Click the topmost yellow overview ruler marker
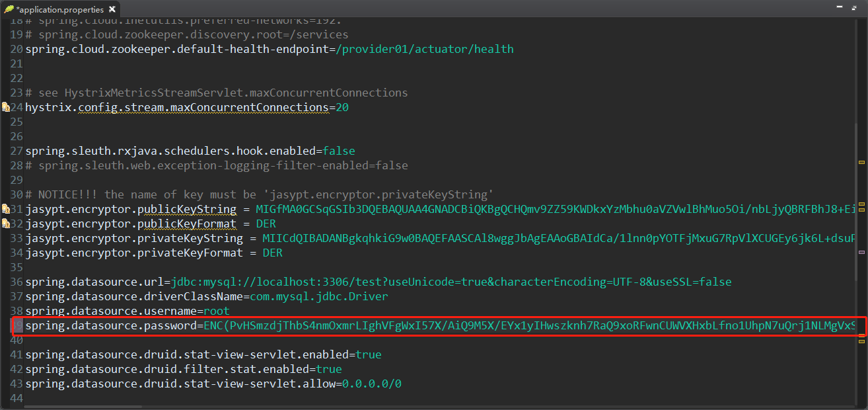This screenshot has width=868, height=410. point(861,162)
